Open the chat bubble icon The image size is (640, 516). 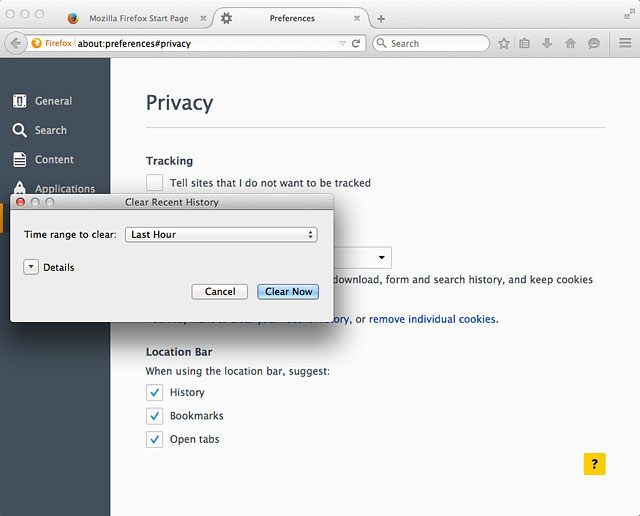coord(593,43)
